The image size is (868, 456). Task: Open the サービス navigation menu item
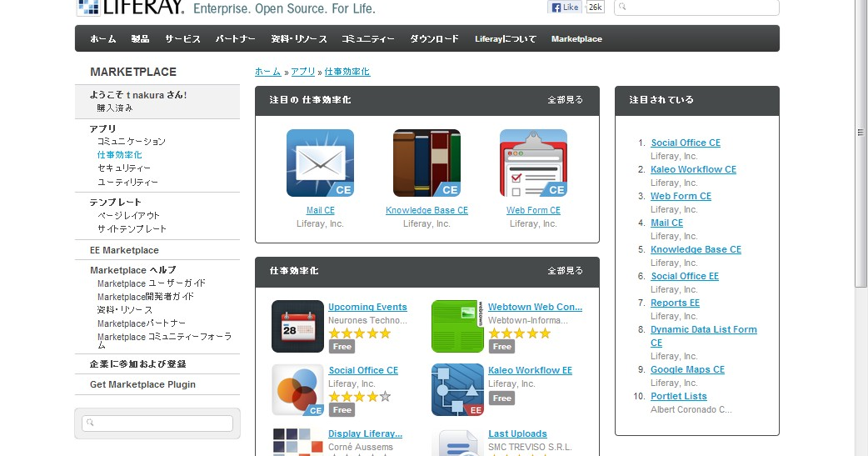pyautogui.click(x=182, y=39)
